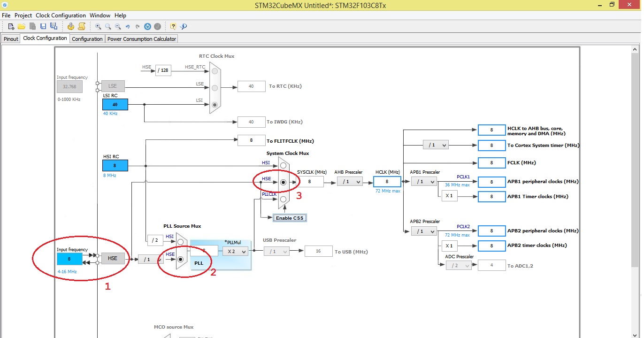Viewport: 644px width, 338px height.
Task: Switch to the Pinout tab
Action: 11,39
